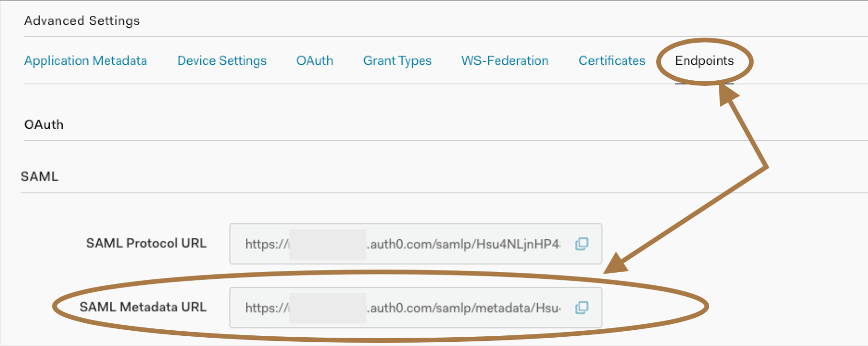
Task: Copy the SAML Protocol URL to clipboard
Action: click(581, 244)
